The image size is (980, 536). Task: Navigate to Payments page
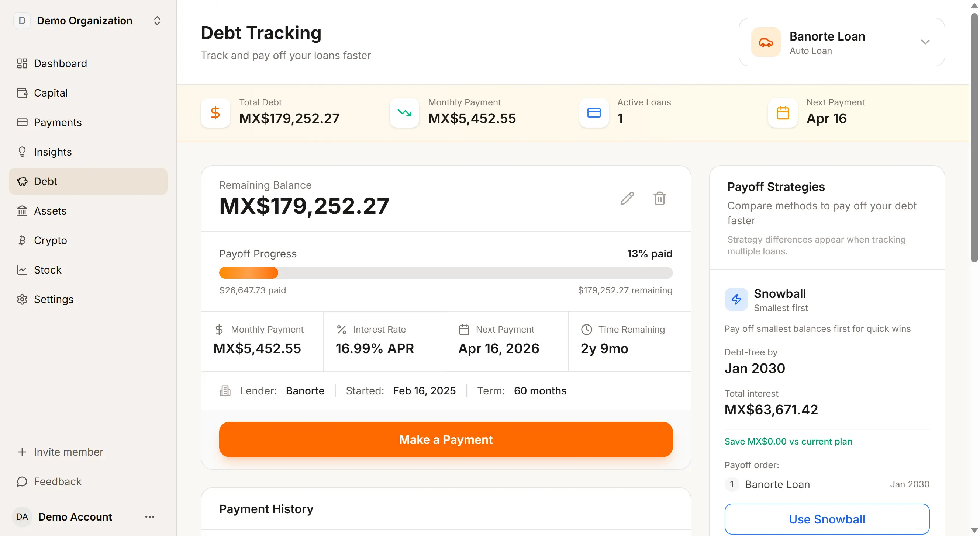tap(88, 122)
